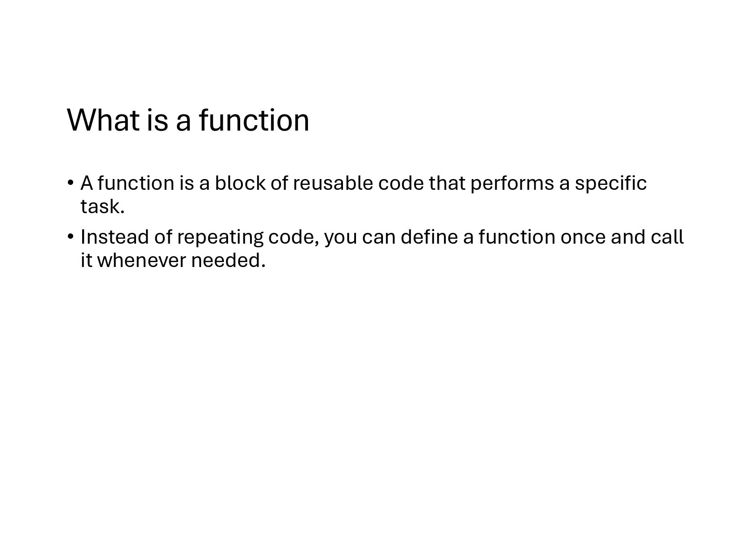Click the slide title 'What is a function'
This screenshot has width=756, height=534.
click(x=188, y=120)
